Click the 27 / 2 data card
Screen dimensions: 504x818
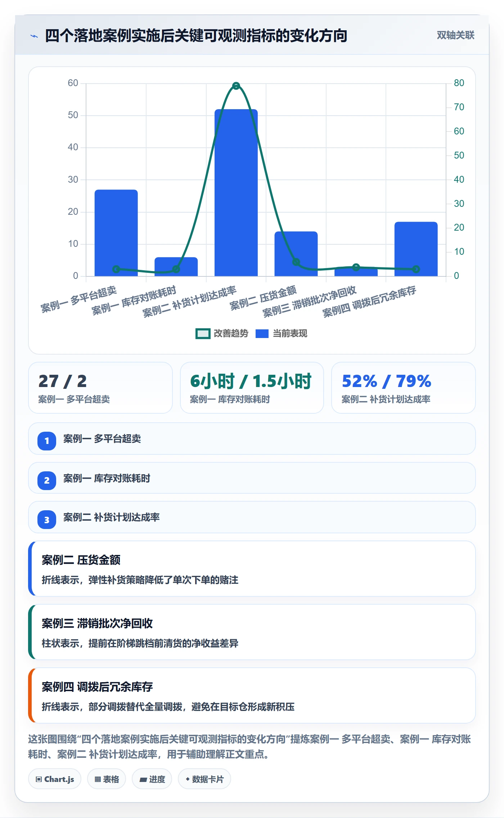coord(100,388)
